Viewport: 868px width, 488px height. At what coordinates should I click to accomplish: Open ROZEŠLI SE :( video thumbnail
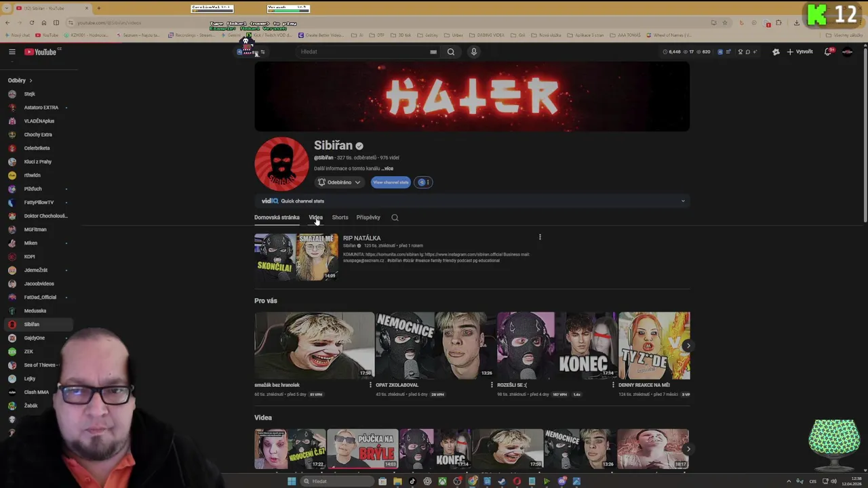tap(557, 345)
